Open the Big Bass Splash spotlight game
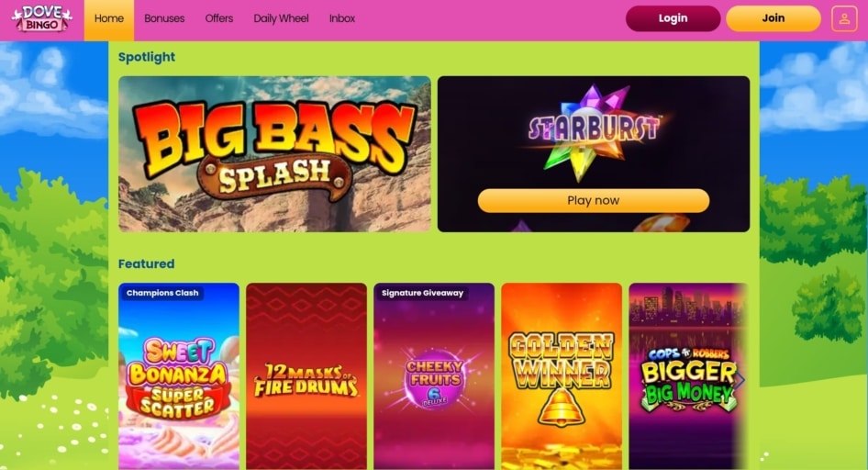 pyautogui.click(x=274, y=154)
